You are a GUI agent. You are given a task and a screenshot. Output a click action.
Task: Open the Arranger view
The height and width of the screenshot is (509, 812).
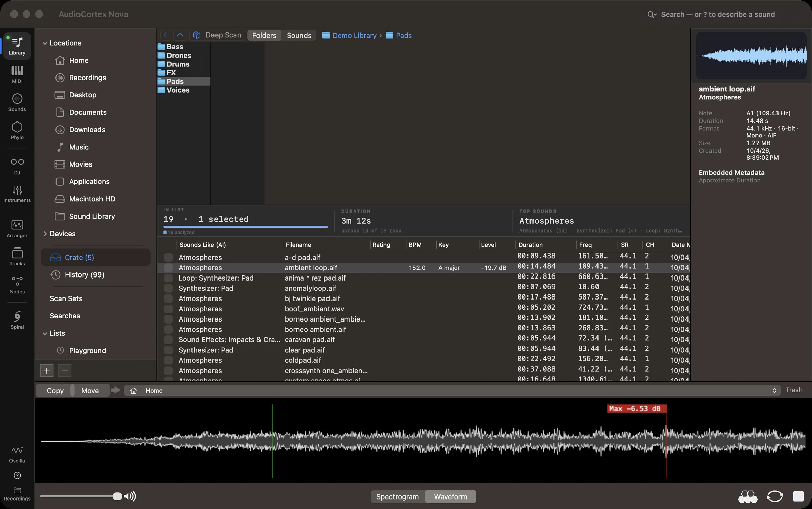(x=17, y=229)
